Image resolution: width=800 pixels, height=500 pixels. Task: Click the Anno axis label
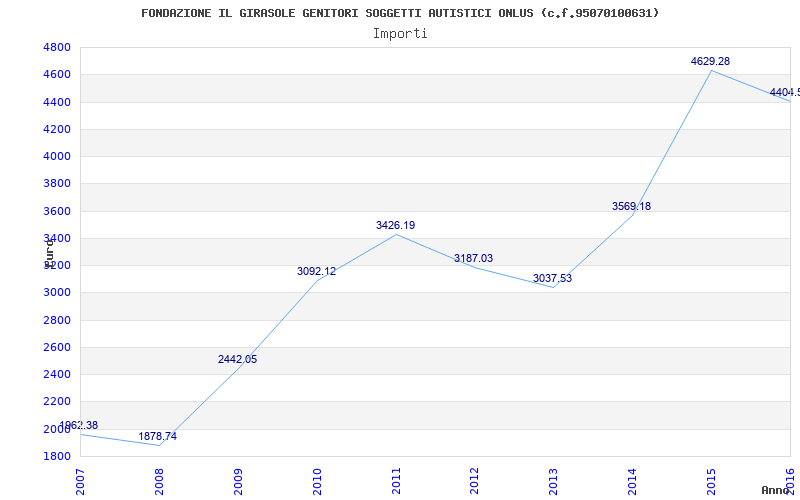coord(776,490)
